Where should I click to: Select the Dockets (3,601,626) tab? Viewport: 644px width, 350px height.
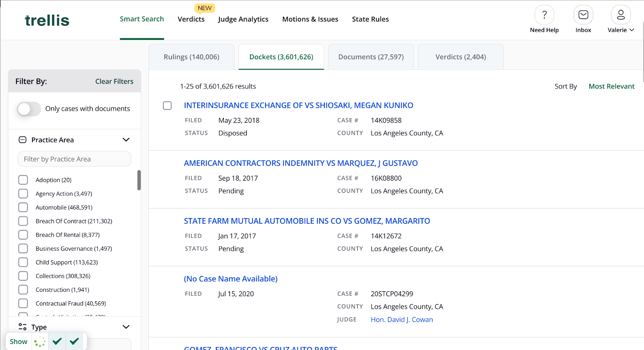[x=281, y=57]
